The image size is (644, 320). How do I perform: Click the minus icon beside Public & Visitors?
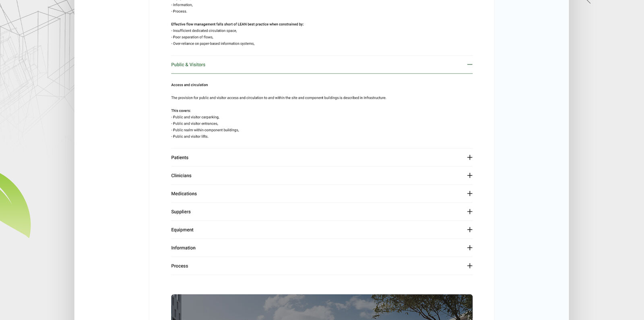click(469, 64)
